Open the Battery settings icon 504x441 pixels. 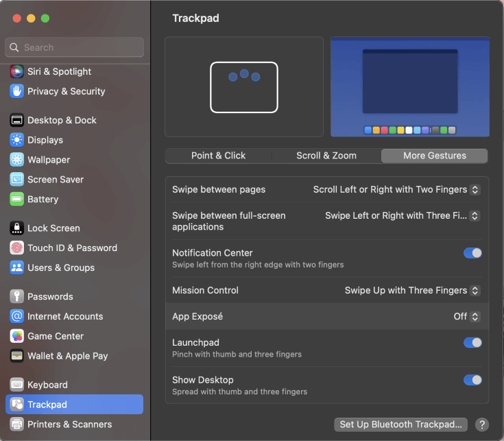17,199
